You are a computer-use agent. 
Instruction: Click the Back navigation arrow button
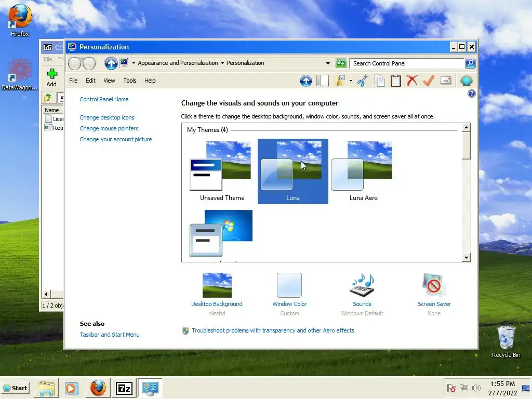tap(74, 63)
